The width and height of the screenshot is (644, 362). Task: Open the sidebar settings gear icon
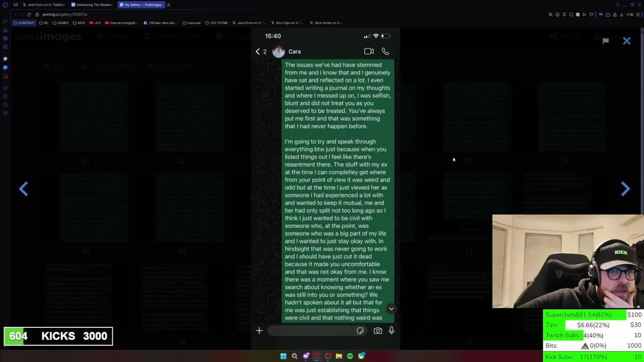click(5, 113)
